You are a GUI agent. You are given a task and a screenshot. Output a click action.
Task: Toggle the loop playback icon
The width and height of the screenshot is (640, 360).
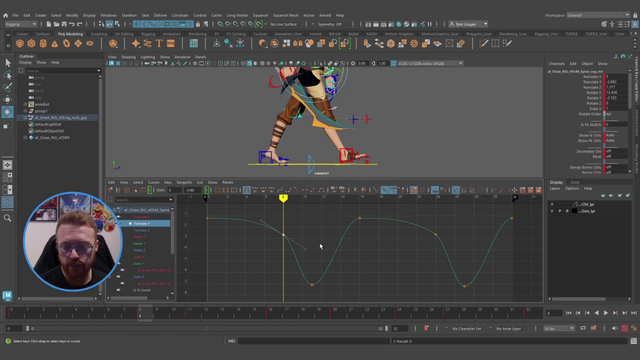583,328
